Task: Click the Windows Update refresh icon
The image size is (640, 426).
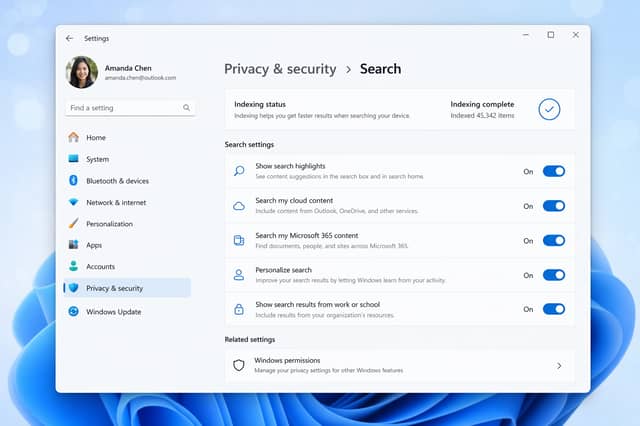Action: 73,312
